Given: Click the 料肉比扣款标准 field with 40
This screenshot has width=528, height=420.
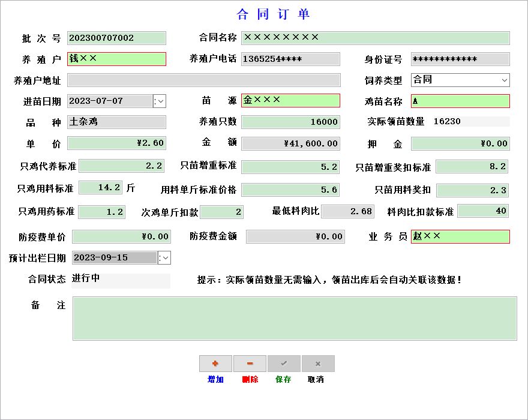Looking at the screenshot, I should click(x=483, y=211).
